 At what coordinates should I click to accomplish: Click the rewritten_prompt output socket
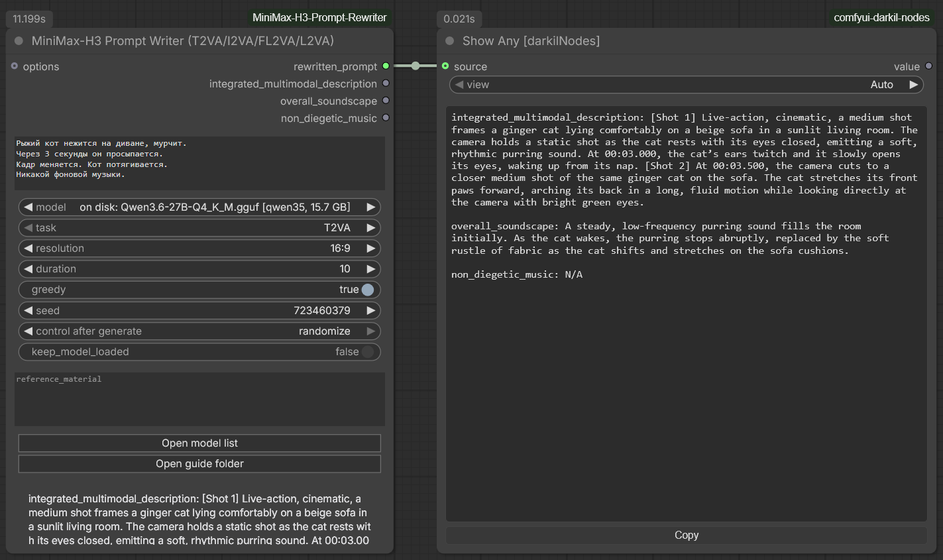(x=386, y=66)
